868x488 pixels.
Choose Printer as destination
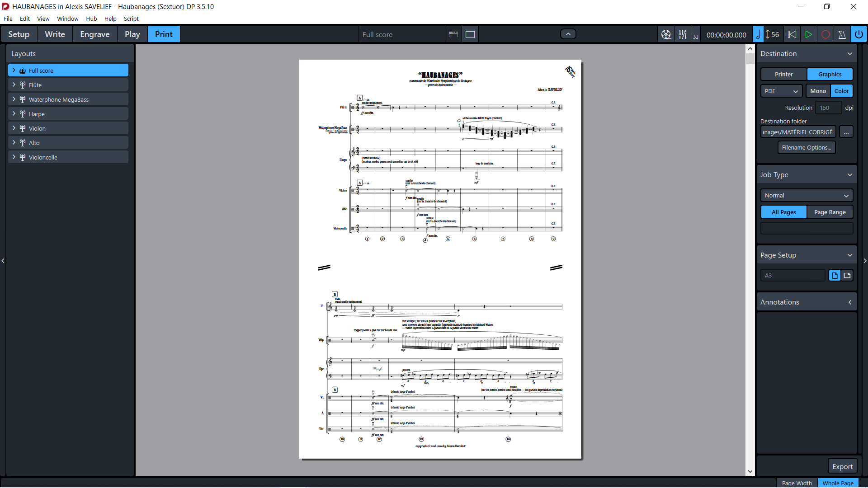784,74
